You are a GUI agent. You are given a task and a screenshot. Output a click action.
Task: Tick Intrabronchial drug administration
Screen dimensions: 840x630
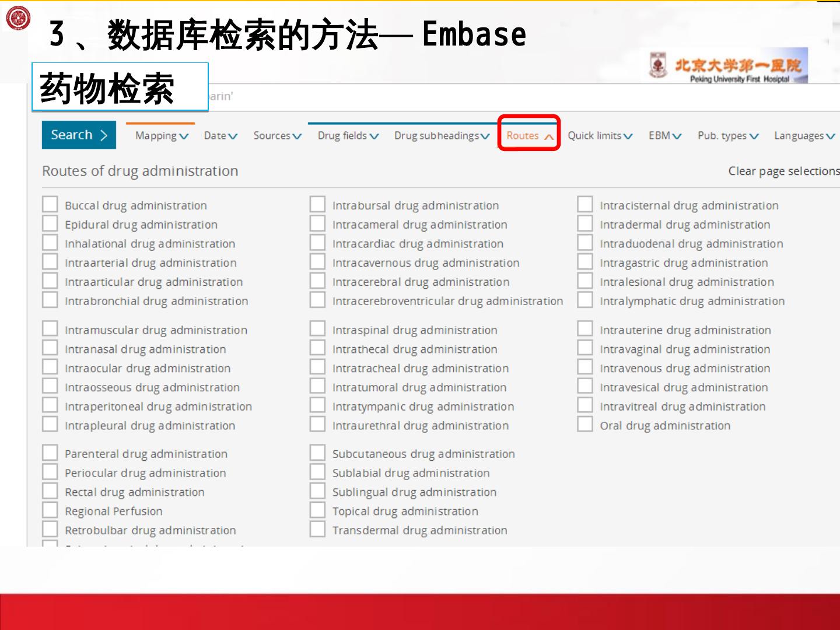point(50,300)
